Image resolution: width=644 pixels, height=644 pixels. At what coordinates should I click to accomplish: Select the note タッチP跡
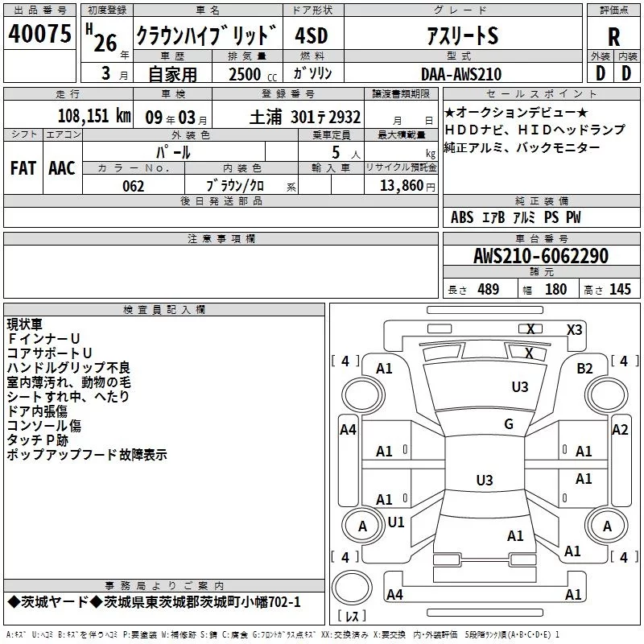tap(38, 440)
